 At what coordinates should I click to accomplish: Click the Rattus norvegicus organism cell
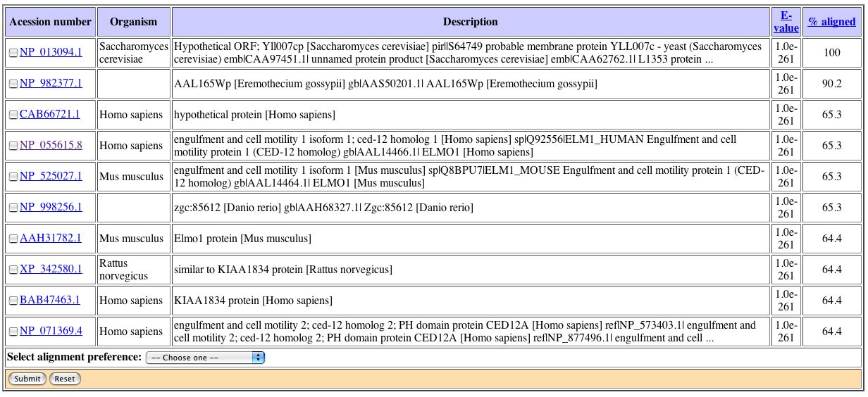134,270
